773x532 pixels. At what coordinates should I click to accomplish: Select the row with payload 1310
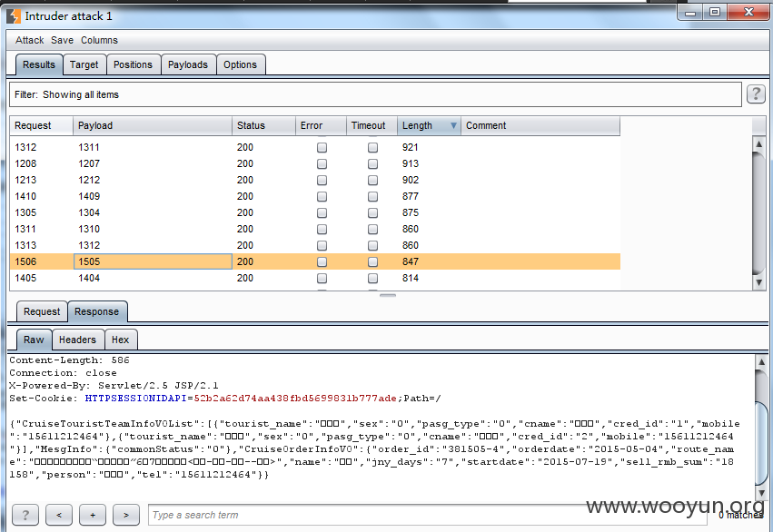coord(315,229)
